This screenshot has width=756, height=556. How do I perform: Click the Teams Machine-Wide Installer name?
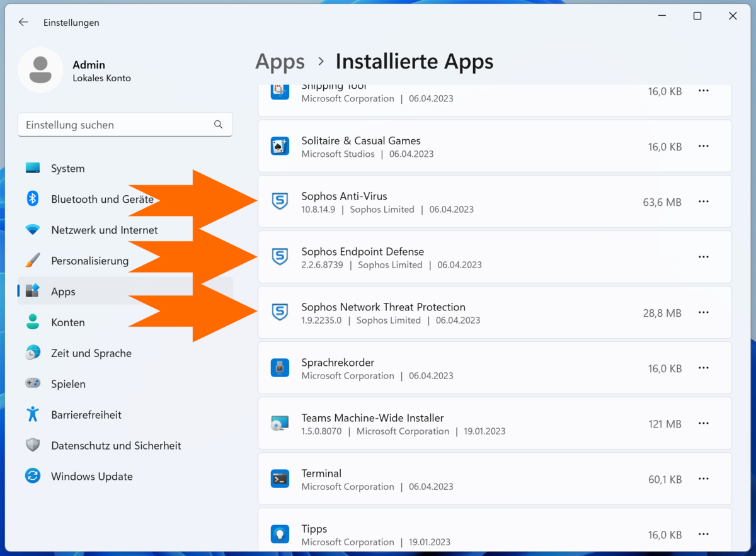click(372, 417)
